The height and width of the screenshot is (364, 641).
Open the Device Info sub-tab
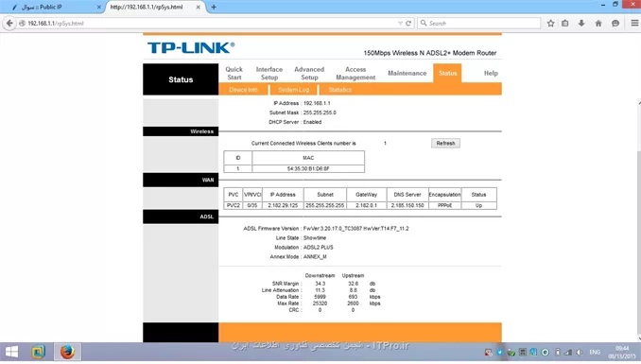click(x=243, y=90)
